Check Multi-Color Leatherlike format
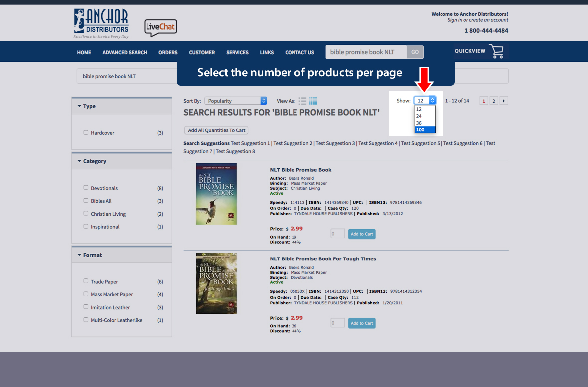Image resolution: width=588 pixels, height=387 pixels. coord(86,320)
